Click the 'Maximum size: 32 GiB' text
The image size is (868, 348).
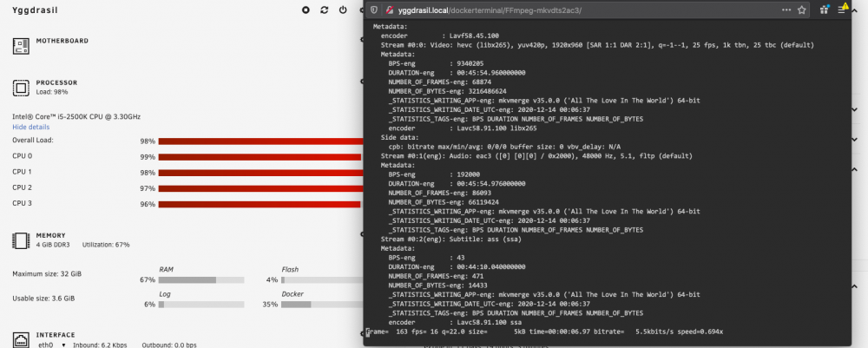pos(47,274)
